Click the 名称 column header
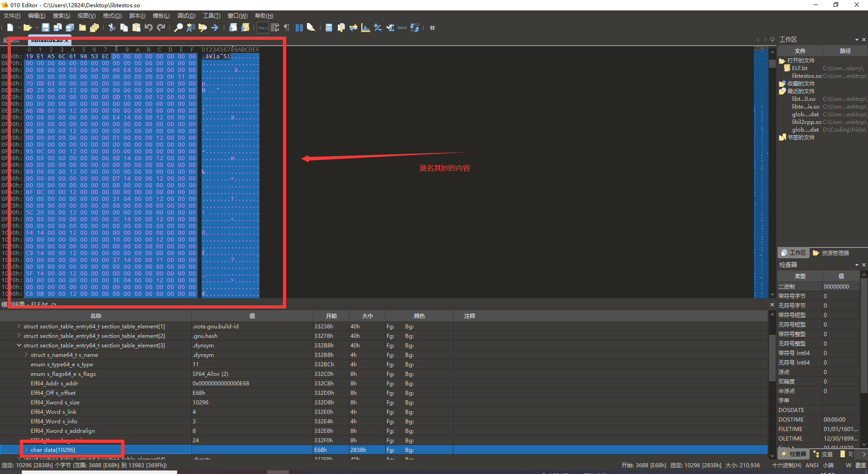Screen dimensions: 868x474 pos(95,316)
